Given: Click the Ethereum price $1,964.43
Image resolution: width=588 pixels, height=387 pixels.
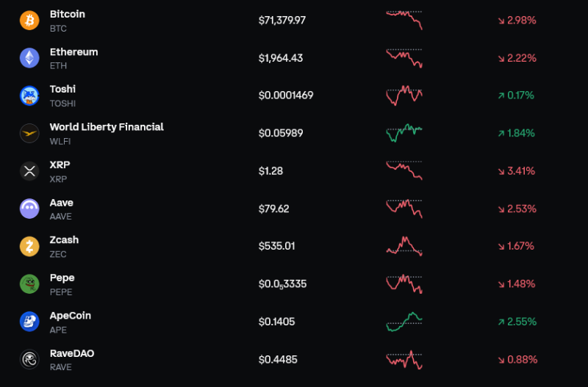Looking at the screenshot, I should [x=281, y=58].
